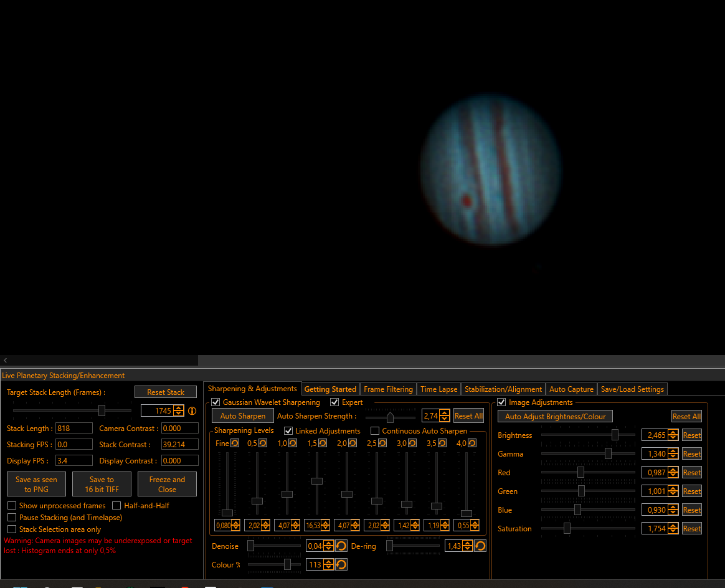This screenshot has height=588, width=725.
Task: Switch to the Getting Started tab
Action: [x=330, y=389]
